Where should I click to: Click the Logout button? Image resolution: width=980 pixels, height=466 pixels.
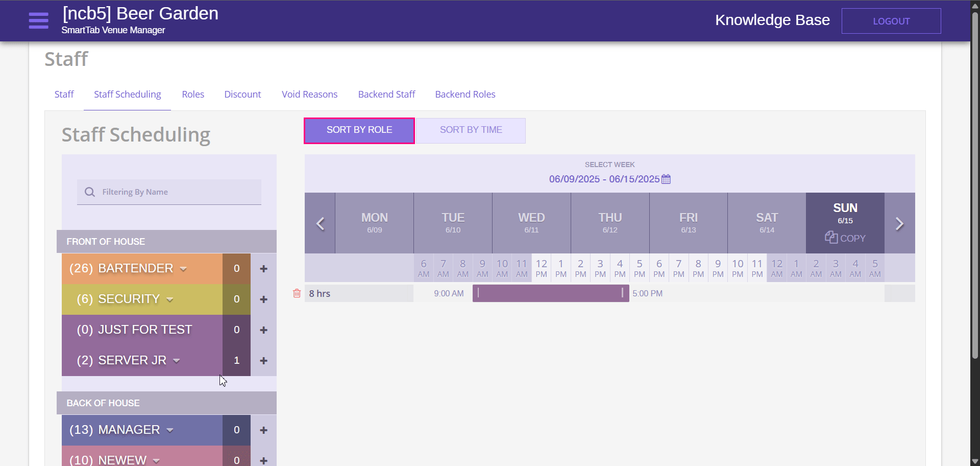891,21
